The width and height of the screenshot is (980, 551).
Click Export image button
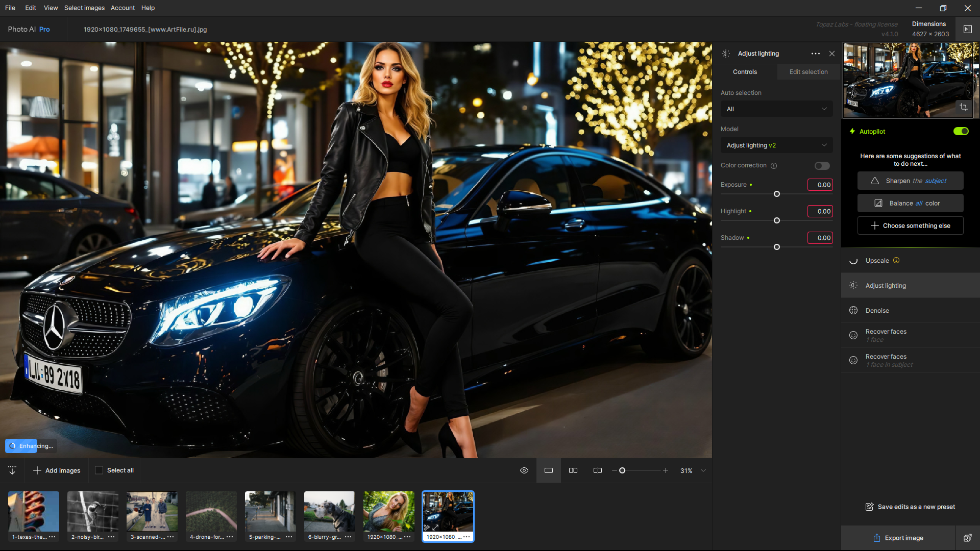[898, 538]
